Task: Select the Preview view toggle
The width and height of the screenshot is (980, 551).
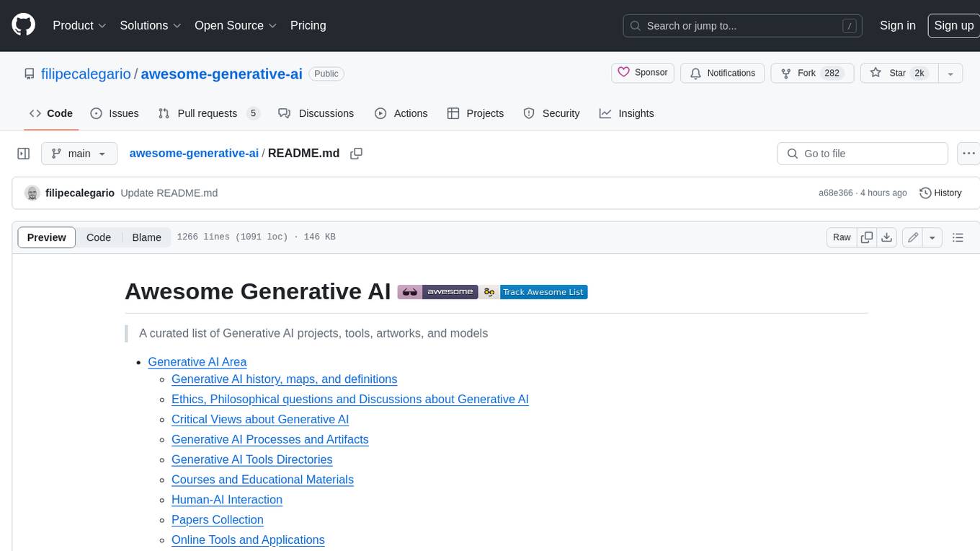Action: click(47, 237)
